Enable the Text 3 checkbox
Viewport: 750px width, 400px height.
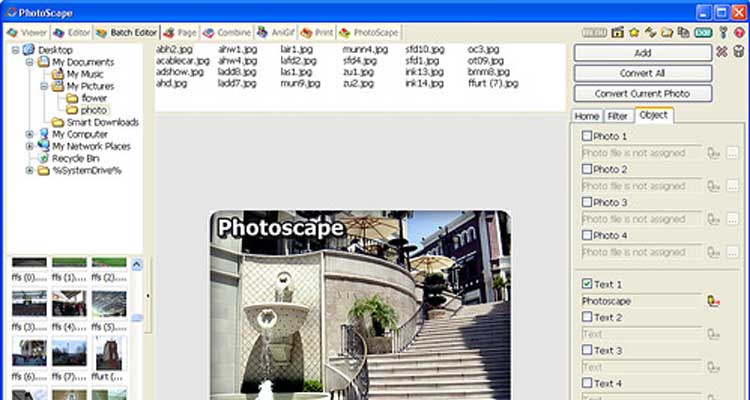tap(587, 350)
